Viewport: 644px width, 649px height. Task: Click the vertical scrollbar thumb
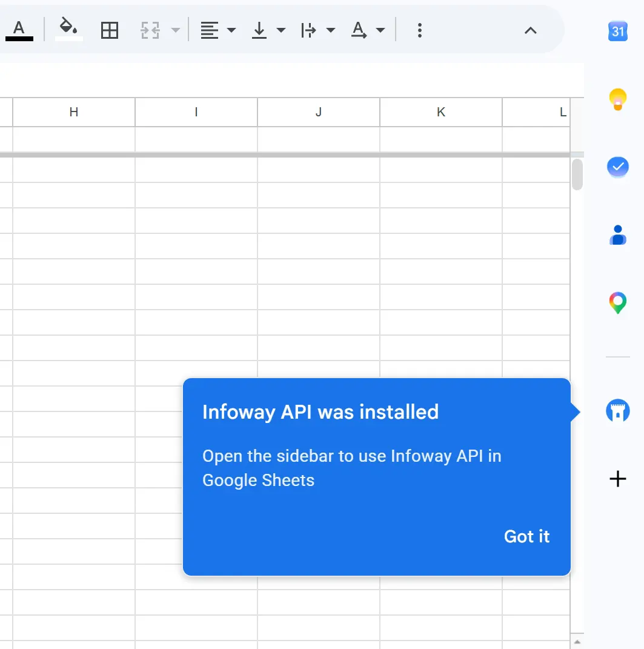pyautogui.click(x=577, y=175)
